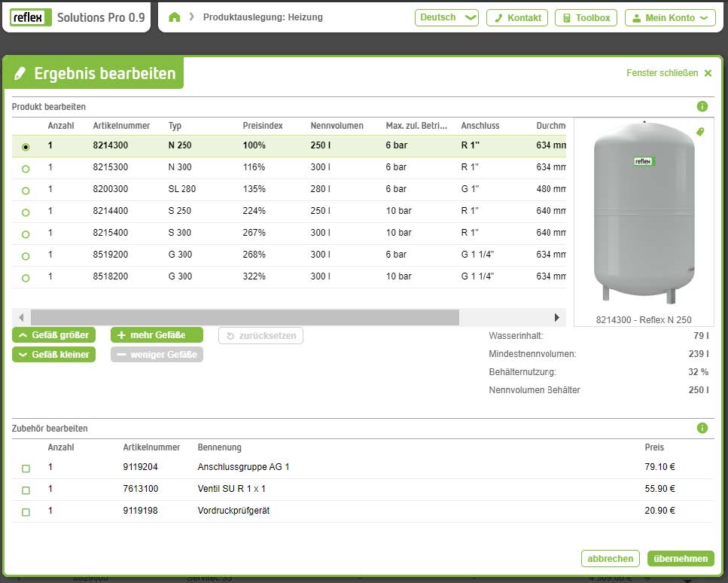Screen dimensions: 728x583
Task: Click right arrow of horizontal scrollbar
Action: click(x=556, y=317)
